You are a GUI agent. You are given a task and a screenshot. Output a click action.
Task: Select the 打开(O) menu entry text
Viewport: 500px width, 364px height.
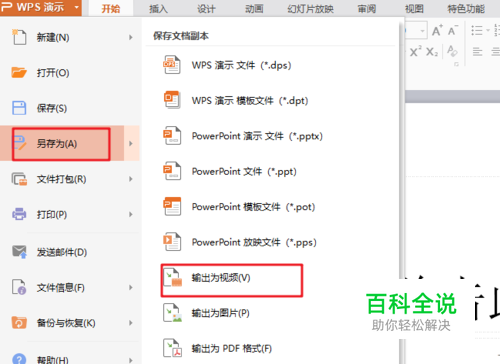53,73
